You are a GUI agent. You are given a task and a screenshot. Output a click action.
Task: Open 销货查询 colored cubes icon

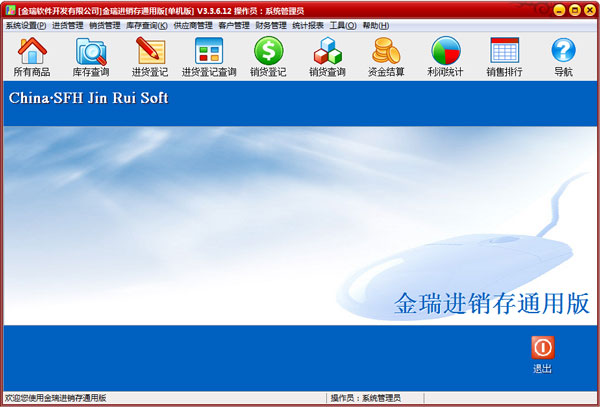[328, 50]
